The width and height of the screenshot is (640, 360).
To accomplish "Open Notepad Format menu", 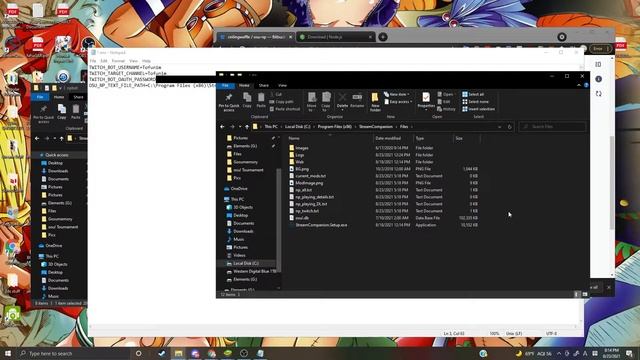I will point(118,61).
